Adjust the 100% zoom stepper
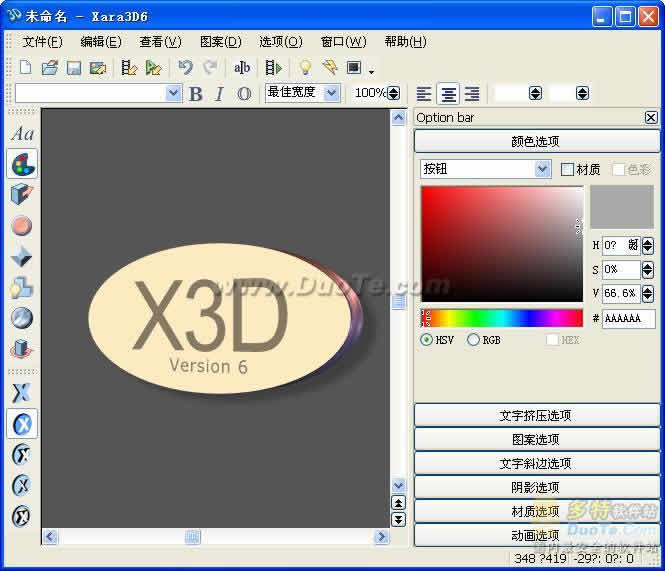 pos(394,93)
